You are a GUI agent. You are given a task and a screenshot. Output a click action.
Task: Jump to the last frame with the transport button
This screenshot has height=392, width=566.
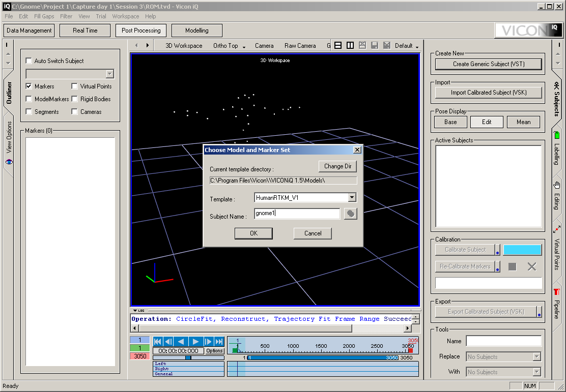(x=219, y=342)
